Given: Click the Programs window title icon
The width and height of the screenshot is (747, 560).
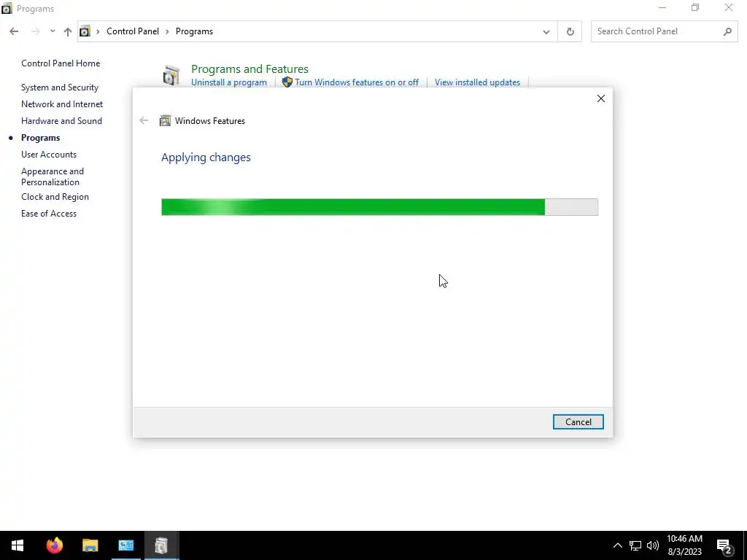Looking at the screenshot, I should coord(7,8).
